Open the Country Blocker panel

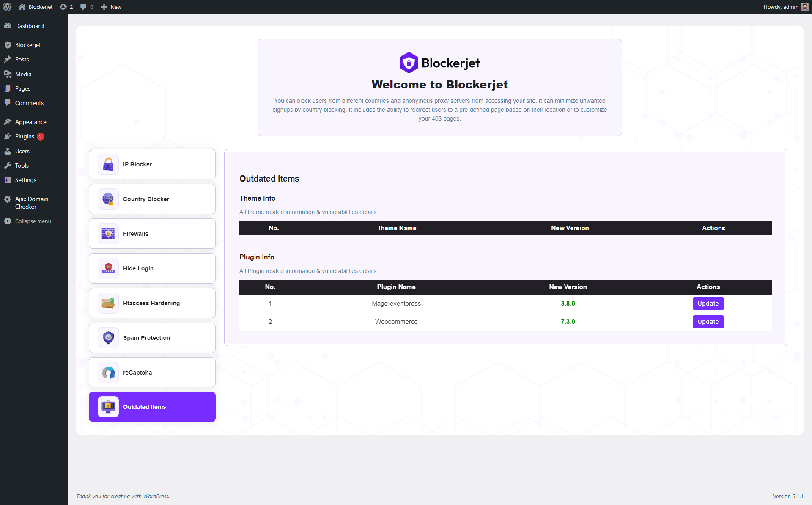(x=152, y=199)
